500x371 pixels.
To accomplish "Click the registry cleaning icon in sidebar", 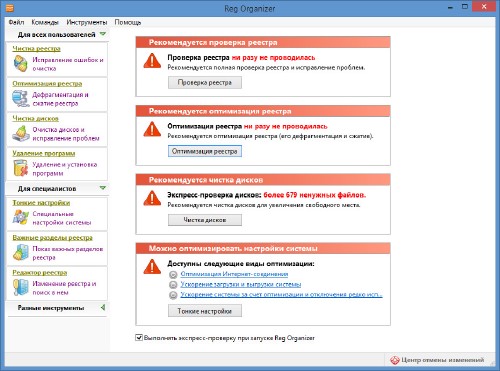I will click(20, 64).
